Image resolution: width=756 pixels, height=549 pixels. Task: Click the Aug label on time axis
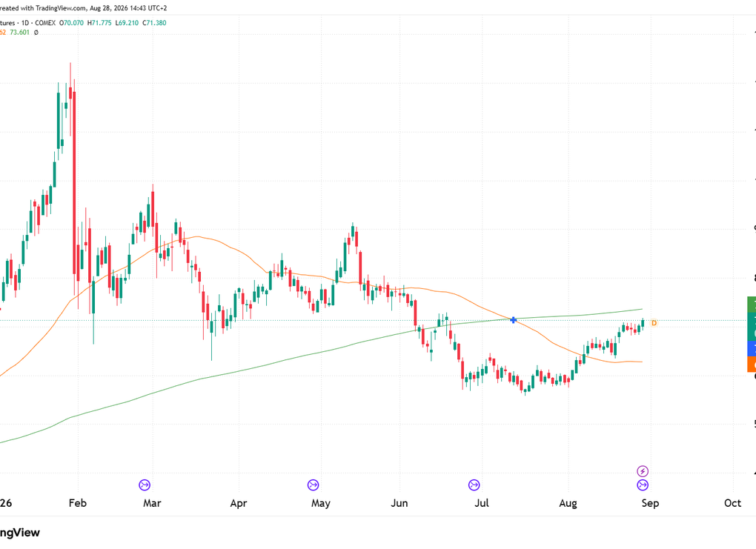click(568, 504)
